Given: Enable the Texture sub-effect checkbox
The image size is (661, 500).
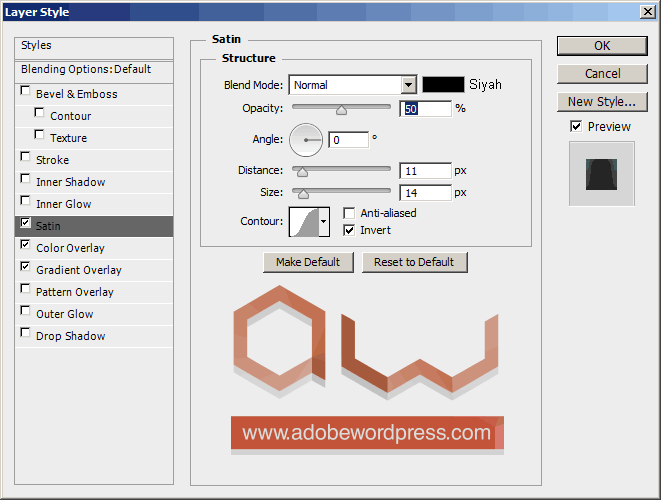Looking at the screenshot, I should point(39,134).
